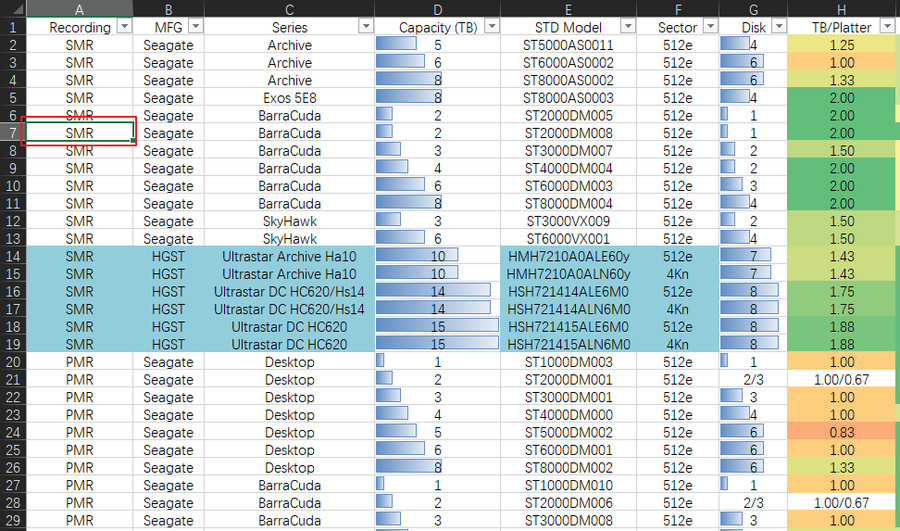Viewport: 900px width, 531px height.
Task: Select the 2/3 disk cell in row 21
Action: tap(754, 379)
